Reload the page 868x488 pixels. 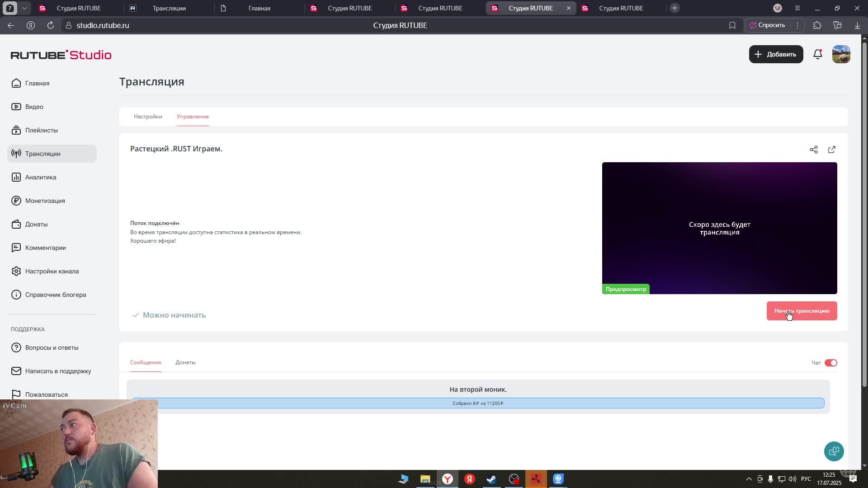click(51, 25)
